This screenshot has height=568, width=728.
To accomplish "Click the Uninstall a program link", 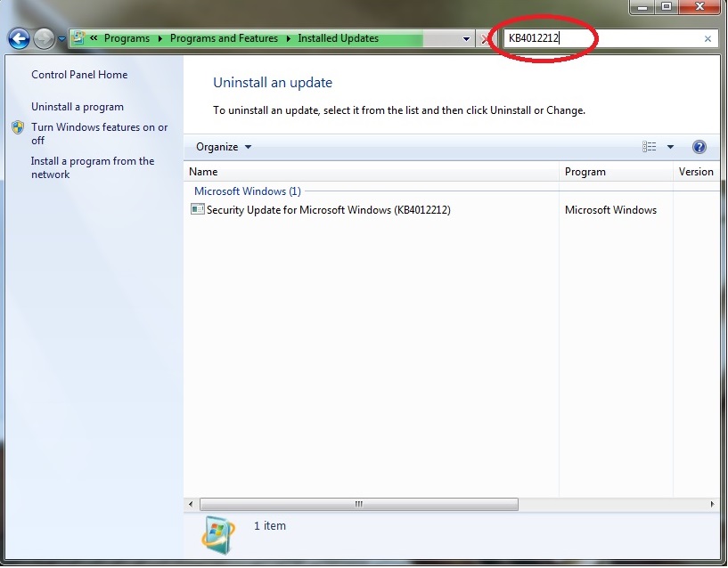I will [x=78, y=107].
